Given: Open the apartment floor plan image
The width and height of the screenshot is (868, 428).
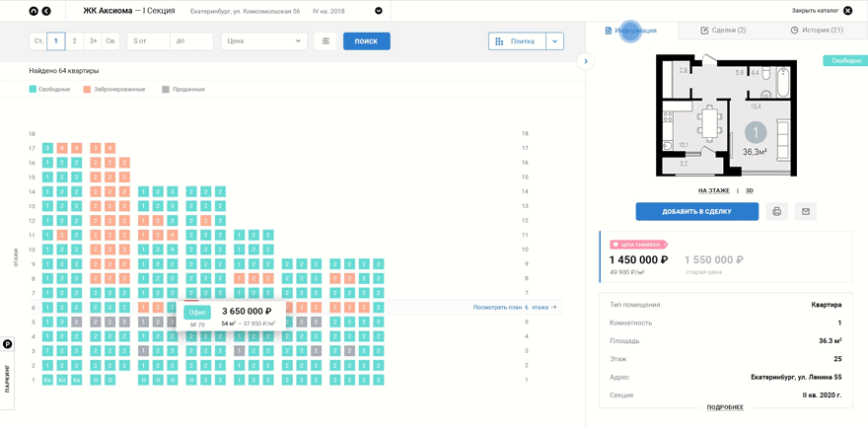Looking at the screenshot, I should tap(727, 115).
